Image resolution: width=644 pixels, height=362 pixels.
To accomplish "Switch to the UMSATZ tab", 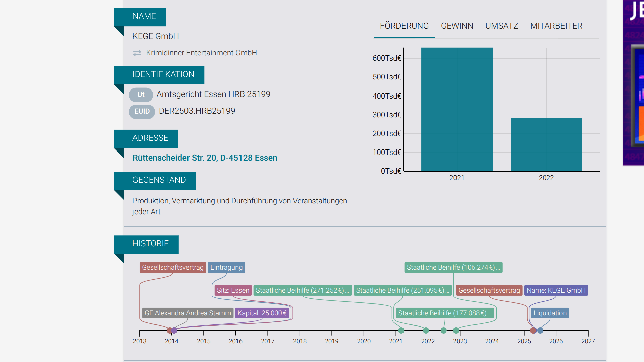I will 501,26.
